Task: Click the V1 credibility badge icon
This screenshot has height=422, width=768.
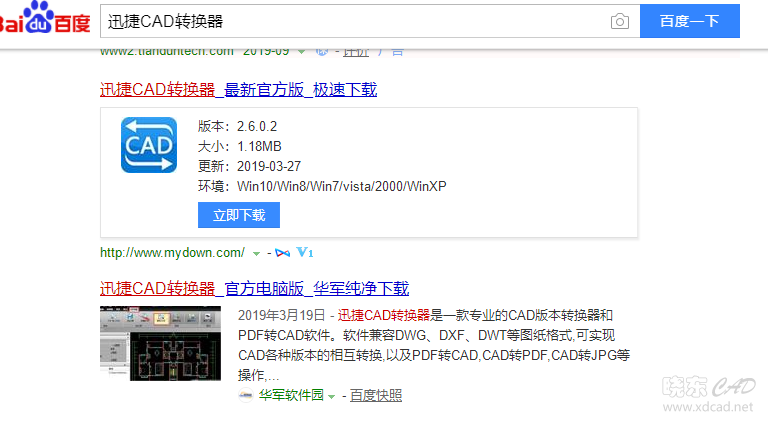Action: click(305, 252)
